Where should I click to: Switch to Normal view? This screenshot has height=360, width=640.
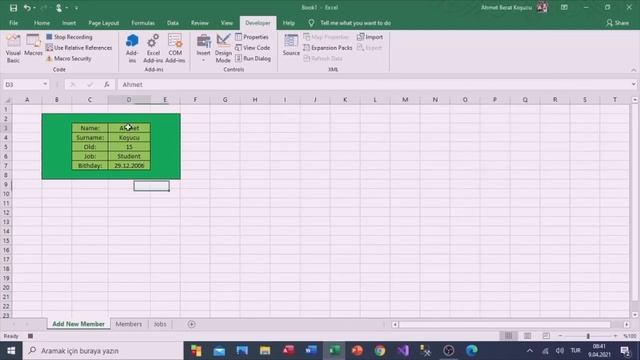tap(508, 336)
